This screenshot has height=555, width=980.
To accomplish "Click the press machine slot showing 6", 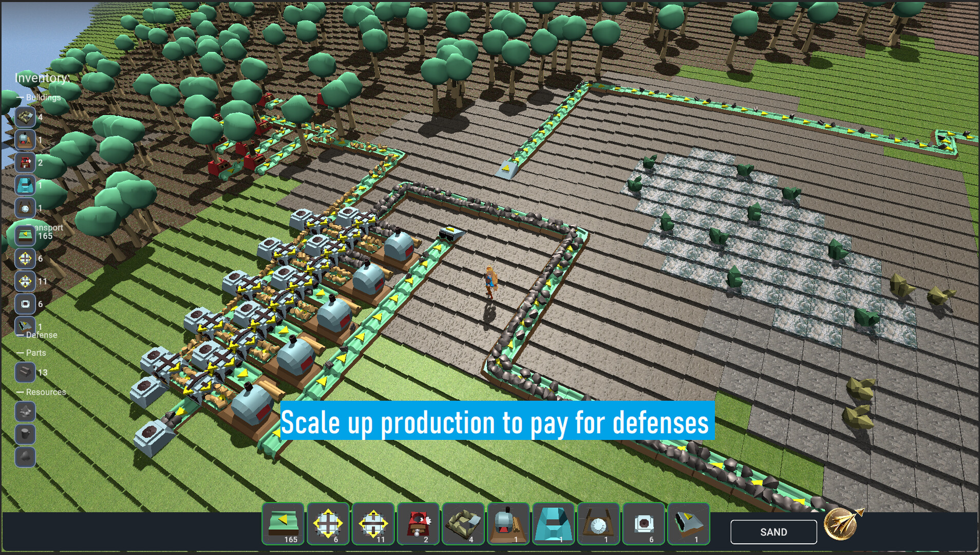I will pos(25,304).
